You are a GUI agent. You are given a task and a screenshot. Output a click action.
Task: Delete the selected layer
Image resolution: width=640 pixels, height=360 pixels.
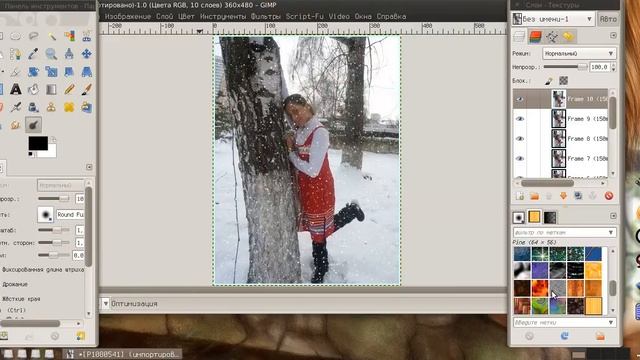coord(609,196)
